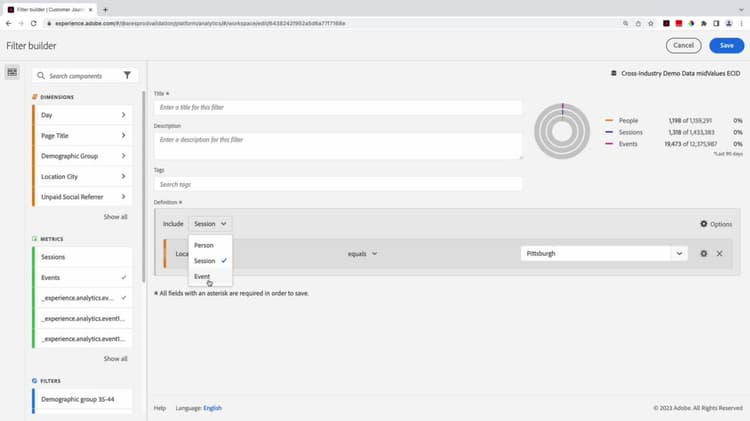The height and width of the screenshot is (421, 750).
Task: Open the Session container dropdown
Action: click(x=210, y=224)
